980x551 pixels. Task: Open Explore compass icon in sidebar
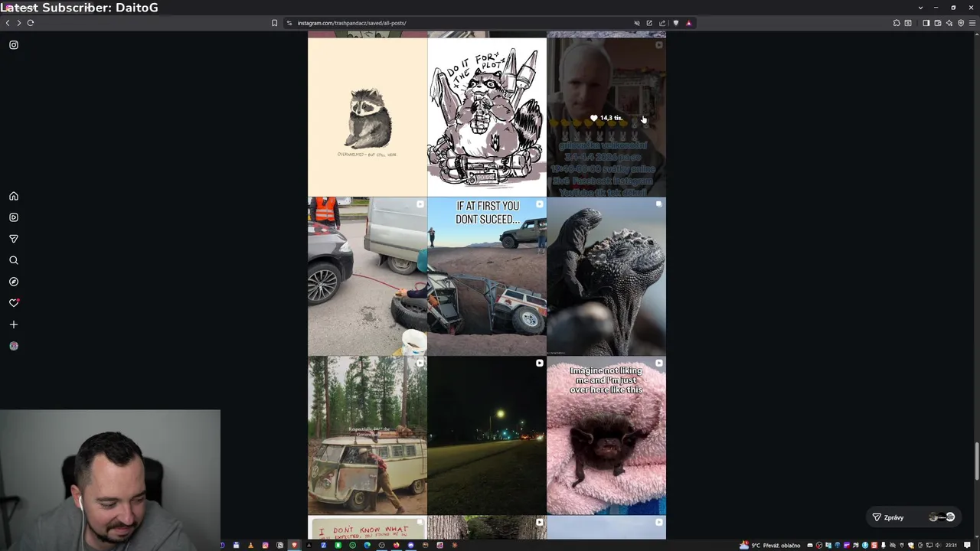[x=14, y=282]
